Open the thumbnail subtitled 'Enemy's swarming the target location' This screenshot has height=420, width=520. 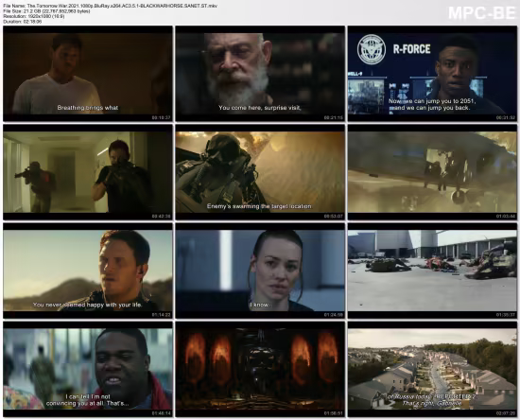pyautogui.click(x=260, y=172)
